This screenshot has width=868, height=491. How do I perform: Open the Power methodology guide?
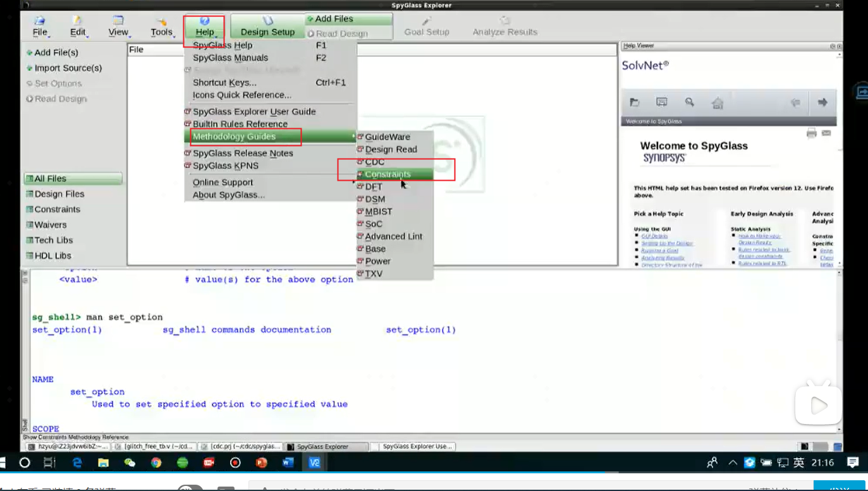(394, 261)
